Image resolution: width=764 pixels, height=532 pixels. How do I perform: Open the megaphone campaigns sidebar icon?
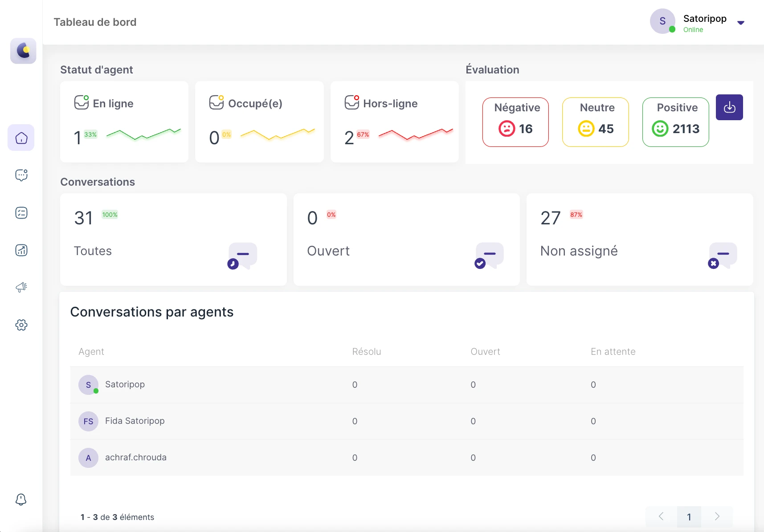pos(21,287)
